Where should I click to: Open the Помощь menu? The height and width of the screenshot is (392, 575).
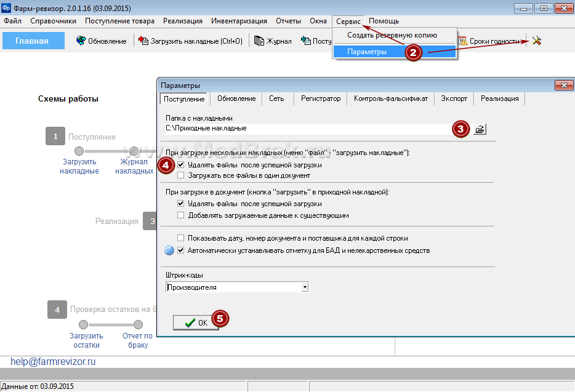384,21
